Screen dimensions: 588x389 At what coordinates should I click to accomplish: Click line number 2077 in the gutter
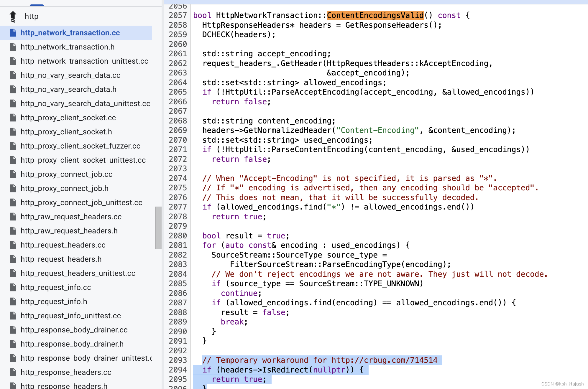[178, 207]
